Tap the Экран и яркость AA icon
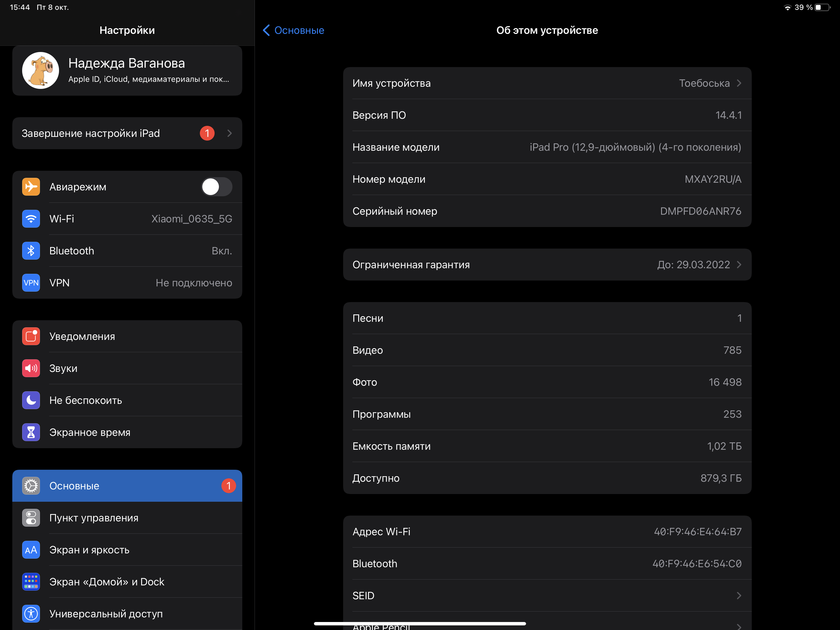Image resolution: width=840 pixels, height=630 pixels. click(x=31, y=550)
